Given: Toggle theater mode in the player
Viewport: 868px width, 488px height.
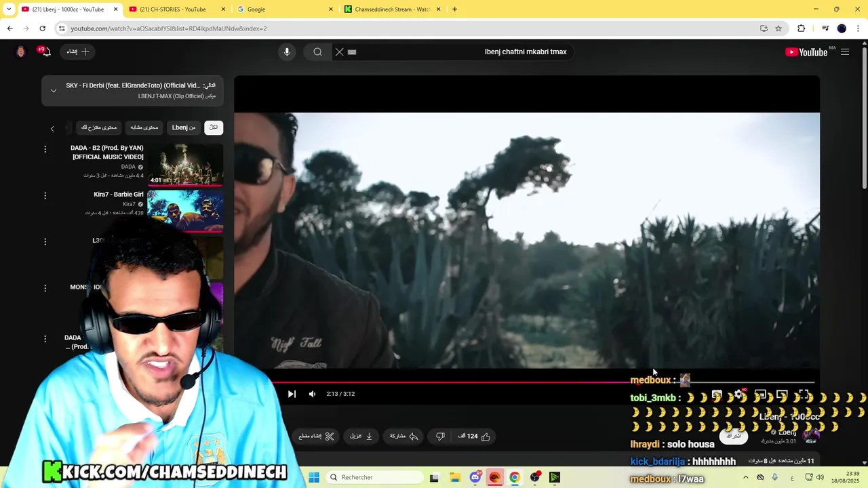Looking at the screenshot, I should pyautogui.click(x=782, y=394).
